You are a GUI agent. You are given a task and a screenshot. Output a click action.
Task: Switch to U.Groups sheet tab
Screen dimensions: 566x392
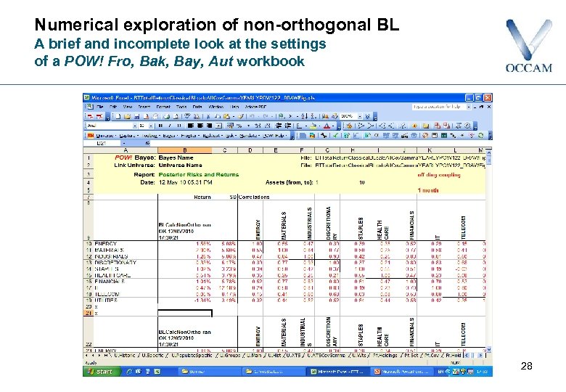coord(230,356)
